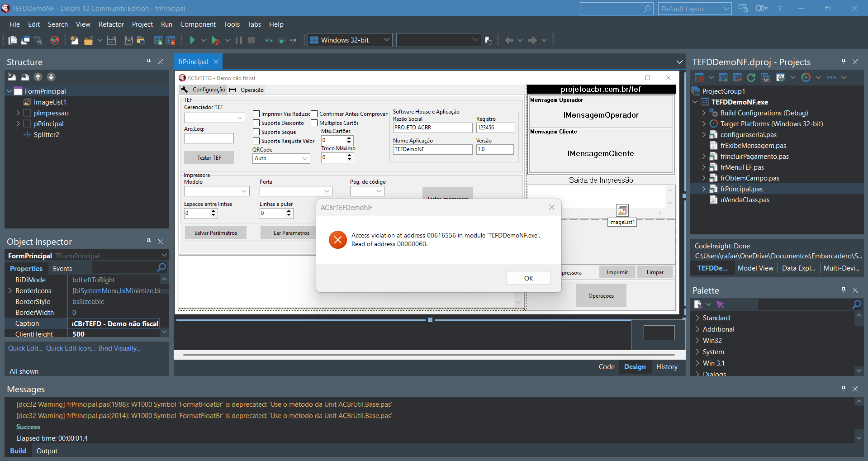Toggle Multiplos Cartões checkbox
868x461 pixels.
(x=314, y=123)
